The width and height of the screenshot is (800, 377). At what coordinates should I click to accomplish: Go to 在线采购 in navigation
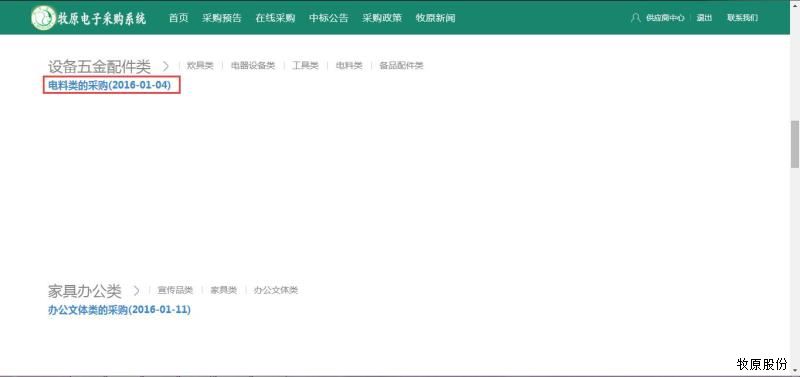(276, 18)
